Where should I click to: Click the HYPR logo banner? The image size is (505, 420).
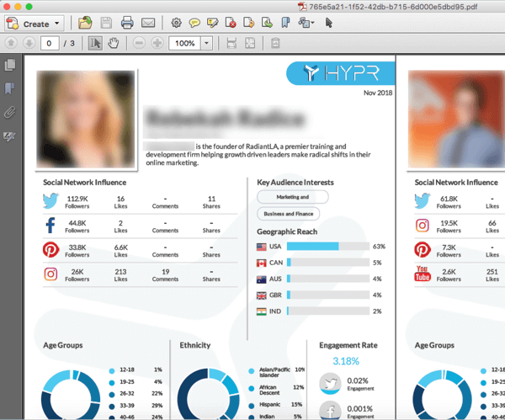[341, 73]
